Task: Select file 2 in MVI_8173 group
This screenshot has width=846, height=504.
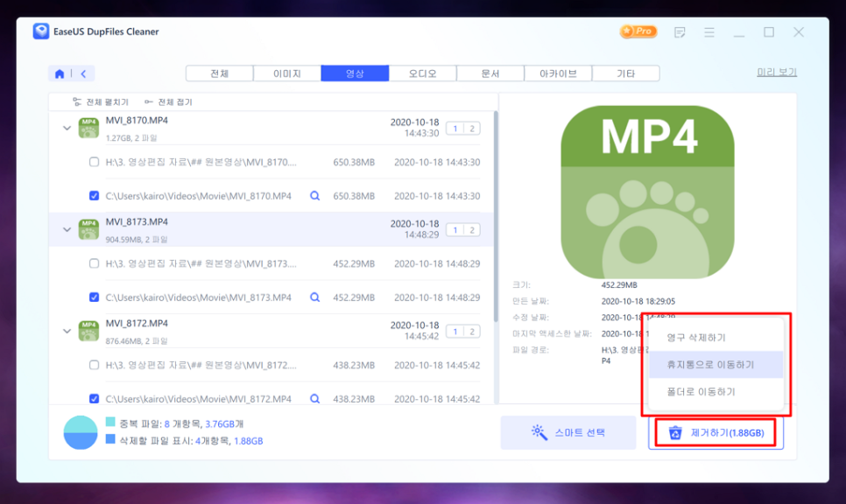Action: (472, 230)
